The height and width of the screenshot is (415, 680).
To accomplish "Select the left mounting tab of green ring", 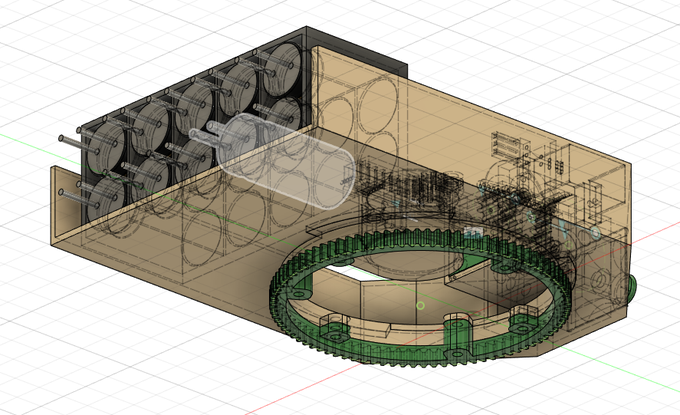I will [298, 293].
